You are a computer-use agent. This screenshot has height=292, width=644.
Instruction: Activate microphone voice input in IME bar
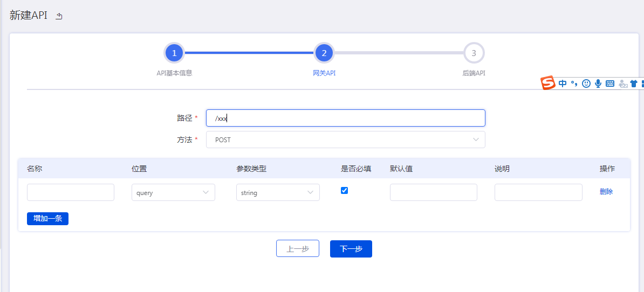598,84
